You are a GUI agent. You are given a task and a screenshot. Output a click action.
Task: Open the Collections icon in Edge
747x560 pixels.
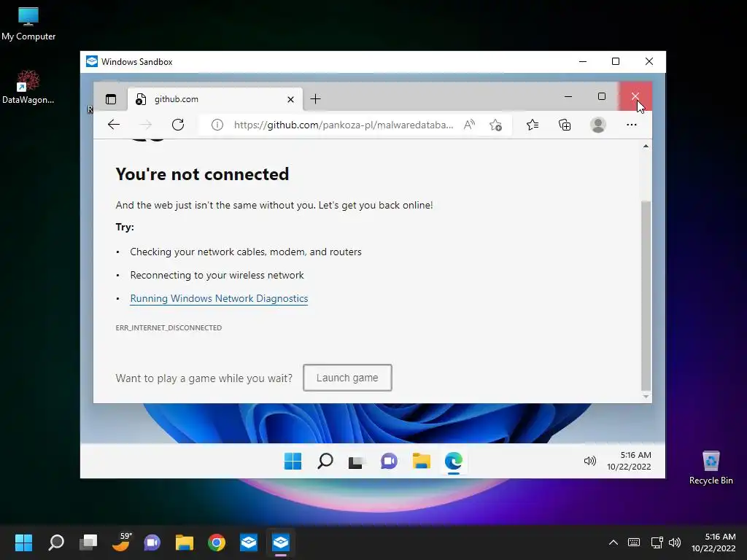[x=565, y=125]
